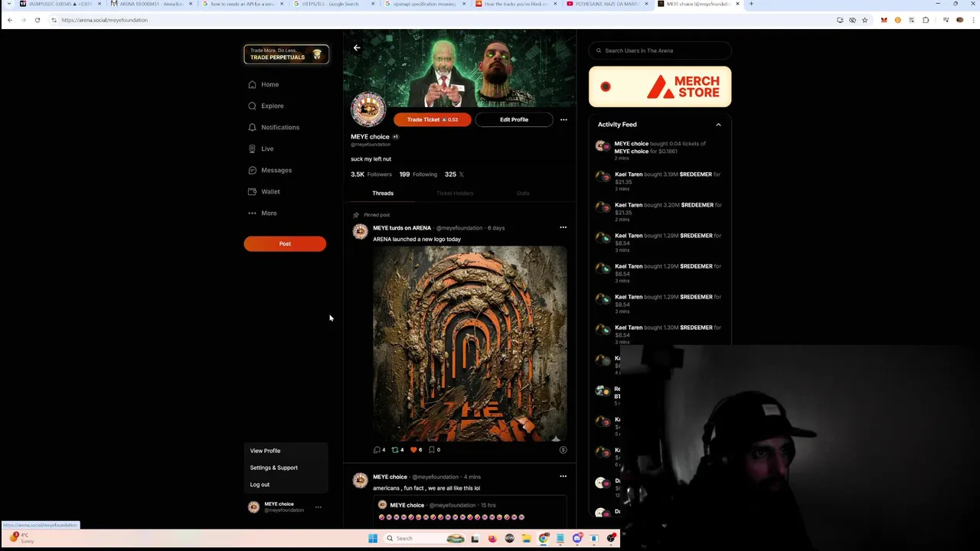Image resolution: width=980 pixels, height=551 pixels.
Task: Repost the pinned ARENA logo post
Action: [x=397, y=450]
